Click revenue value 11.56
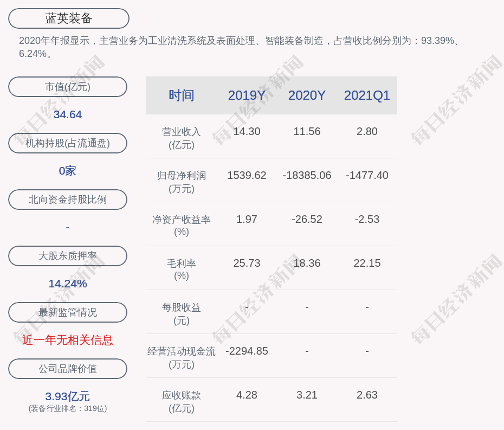504x430 pixels. coord(307,132)
